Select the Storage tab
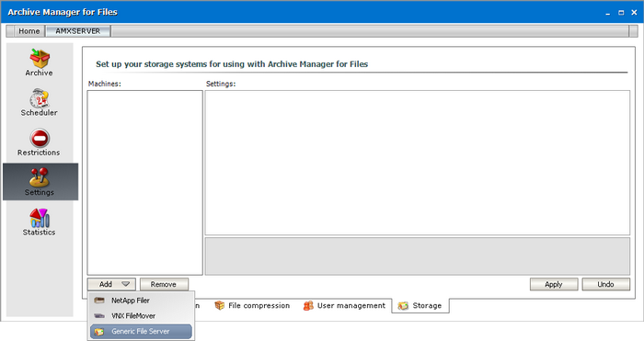 click(x=420, y=306)
